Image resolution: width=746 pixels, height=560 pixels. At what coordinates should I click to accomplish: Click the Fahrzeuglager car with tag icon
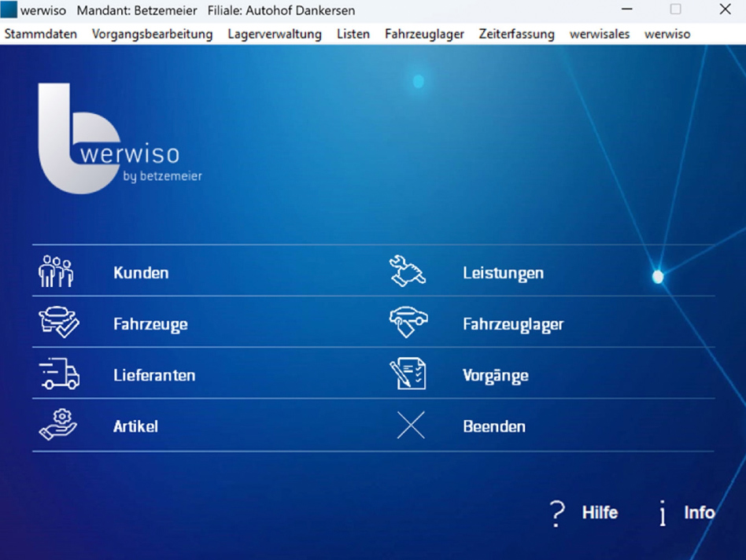pos(408,322)
